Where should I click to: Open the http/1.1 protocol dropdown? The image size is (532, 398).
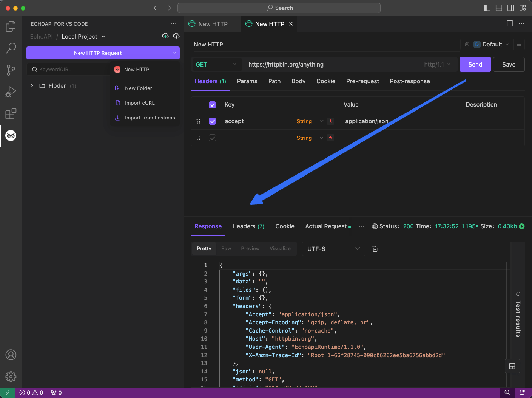[x=437, y=64]
